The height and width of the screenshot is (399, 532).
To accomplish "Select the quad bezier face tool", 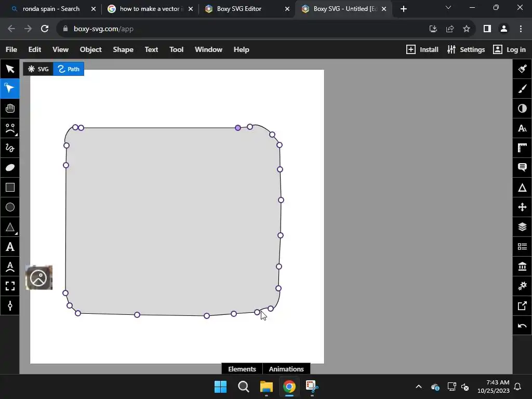I will pos(10,128).
